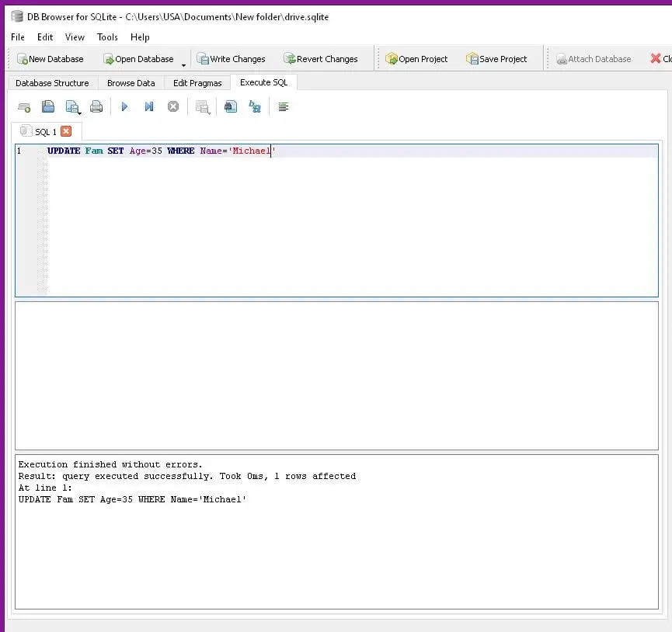Click inside the SQL editor line 1
Screen dimensions: 672x632
pos(352,151)
